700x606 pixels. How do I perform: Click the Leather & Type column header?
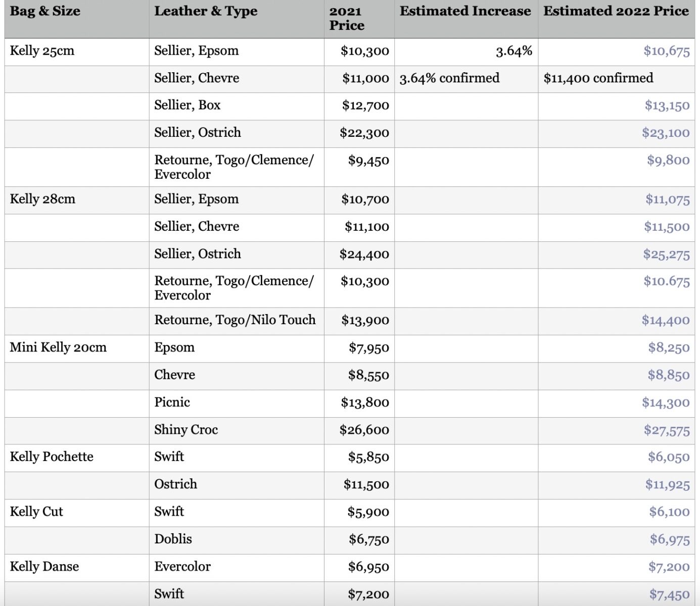point(206,11)
